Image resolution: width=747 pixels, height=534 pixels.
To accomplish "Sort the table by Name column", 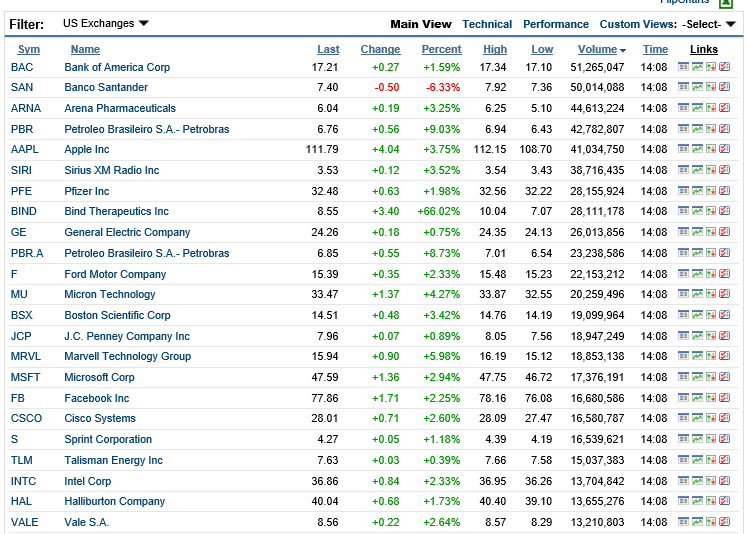I will coord(85,49).
